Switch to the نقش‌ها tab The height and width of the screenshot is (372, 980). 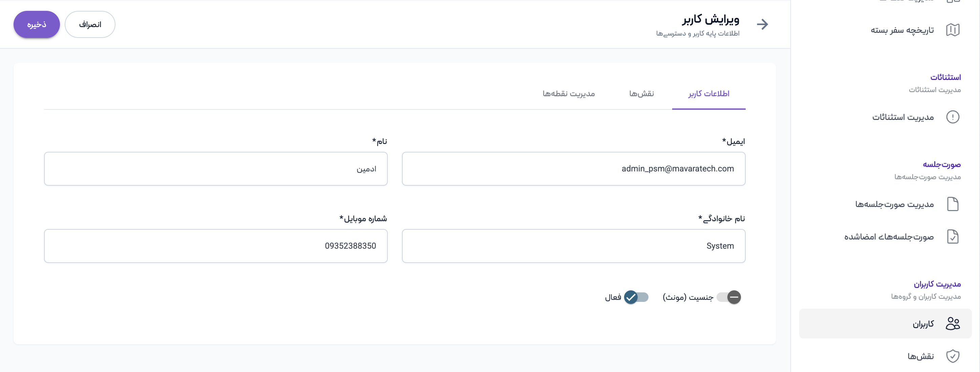pyautogui.click(x=641, y=94)
